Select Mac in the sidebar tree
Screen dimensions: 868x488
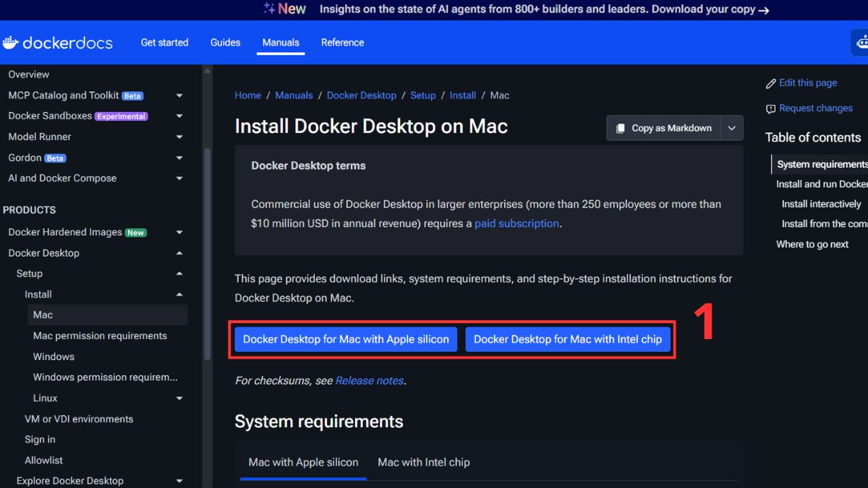tap(107, 314)
